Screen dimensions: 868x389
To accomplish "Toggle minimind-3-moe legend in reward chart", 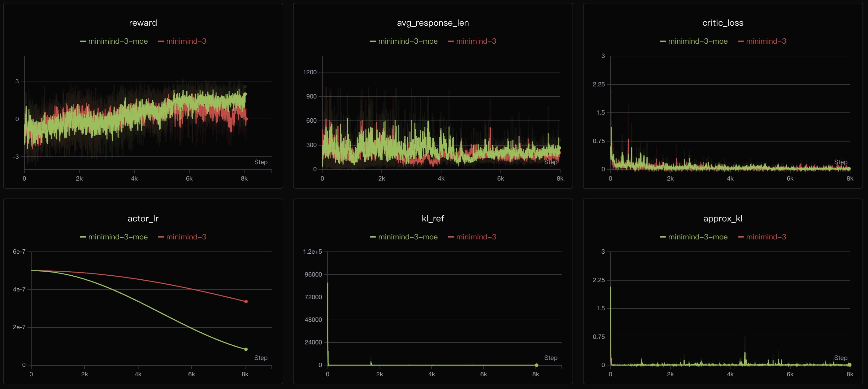I will (118, 41).
